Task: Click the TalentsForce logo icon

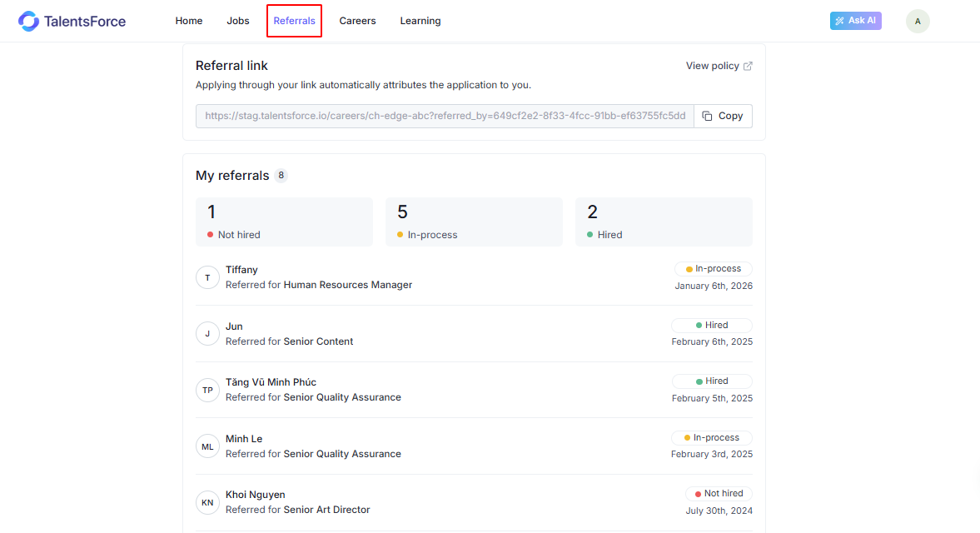Action: [29, 21]
